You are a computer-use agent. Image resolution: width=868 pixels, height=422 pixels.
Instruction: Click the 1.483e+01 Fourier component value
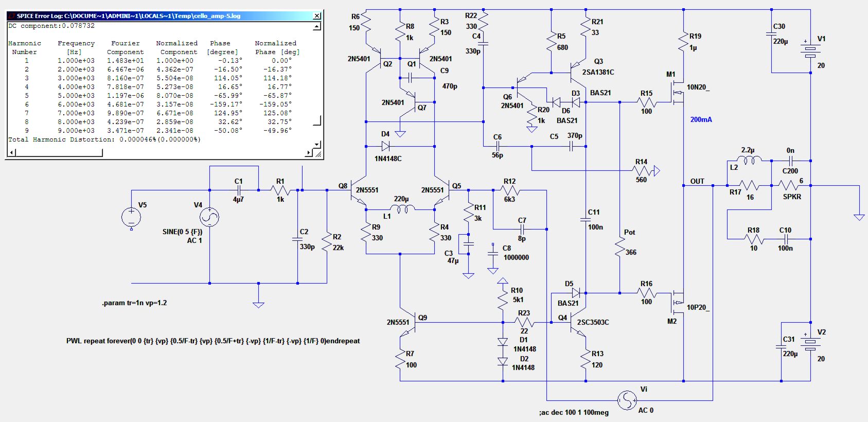pos(126,61)
